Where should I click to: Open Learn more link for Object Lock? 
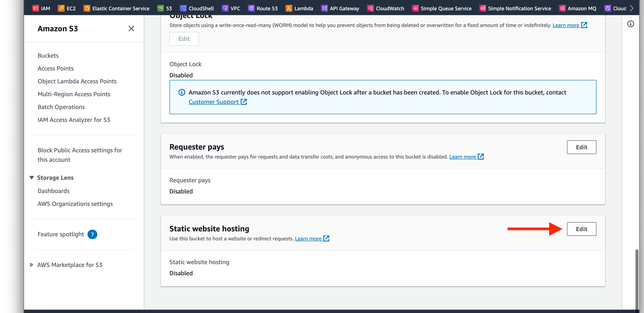pos(566,25)
